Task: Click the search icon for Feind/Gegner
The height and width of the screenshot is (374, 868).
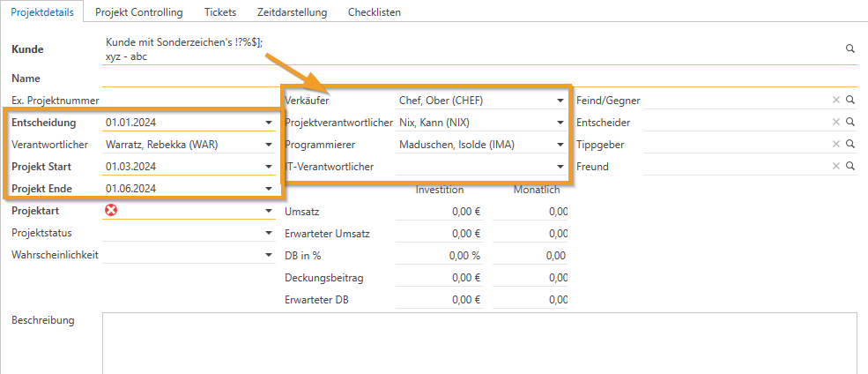Action: (x=850, y=101)
